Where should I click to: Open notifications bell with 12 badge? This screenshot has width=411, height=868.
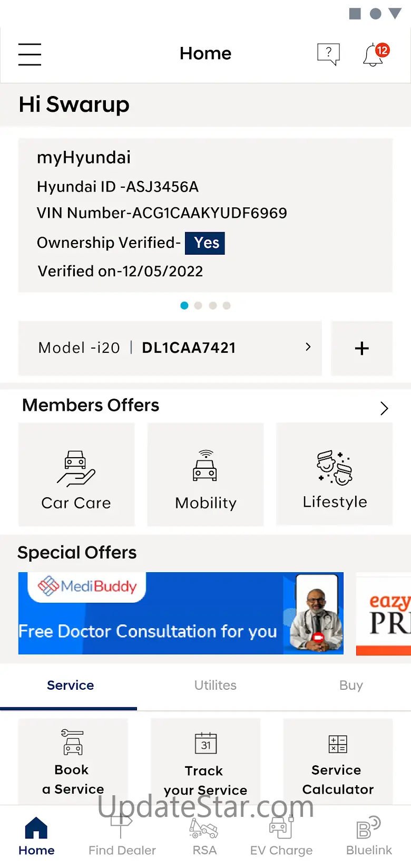374,54
